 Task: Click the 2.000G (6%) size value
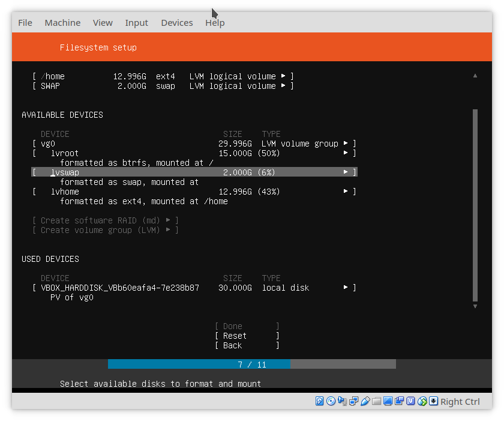tap(249, 172)
